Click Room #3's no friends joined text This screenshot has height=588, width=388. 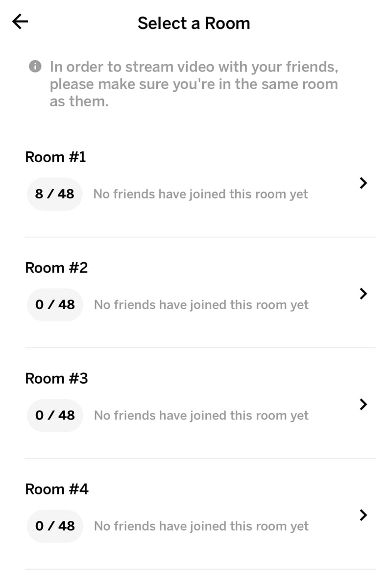tap(201, 416)
